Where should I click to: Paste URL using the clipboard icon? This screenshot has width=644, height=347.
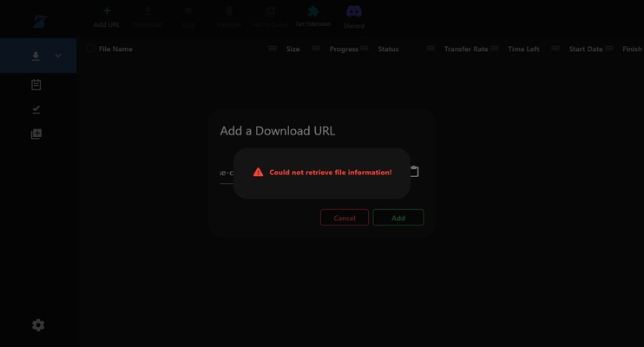point(414,172)
